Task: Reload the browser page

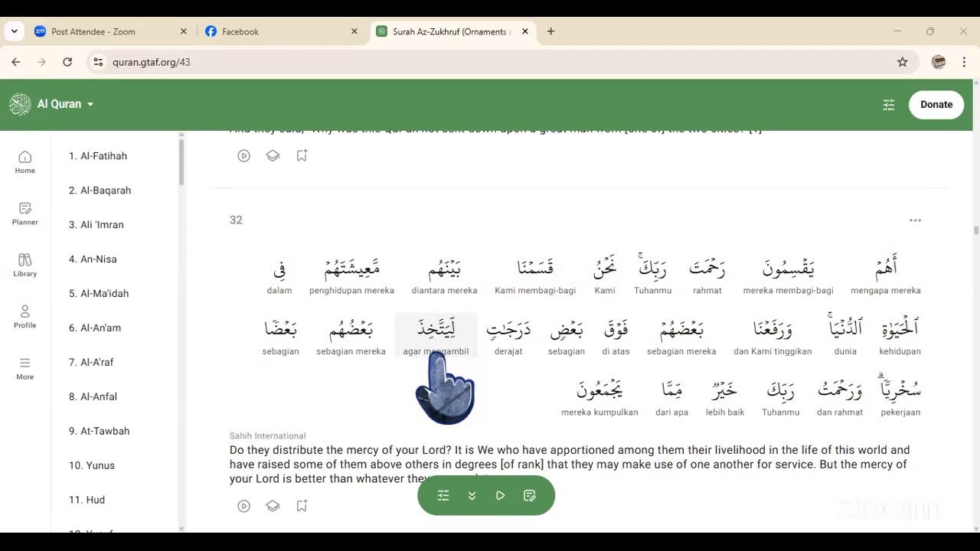Action: click(67, 62)
